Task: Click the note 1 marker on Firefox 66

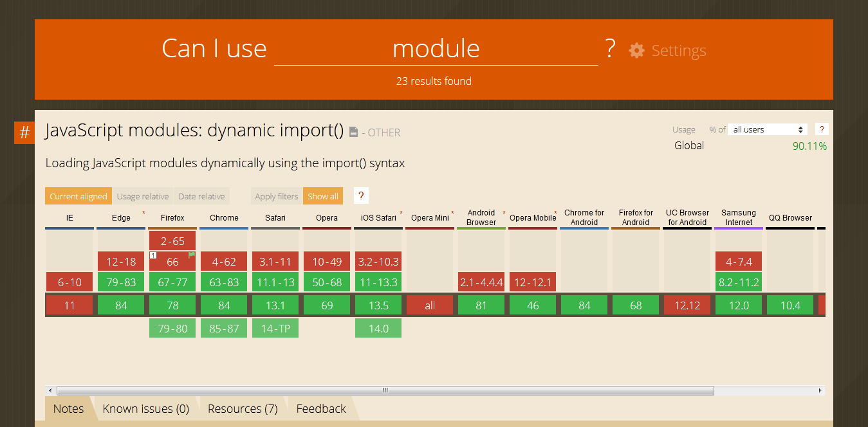Action: pos(153,255)
